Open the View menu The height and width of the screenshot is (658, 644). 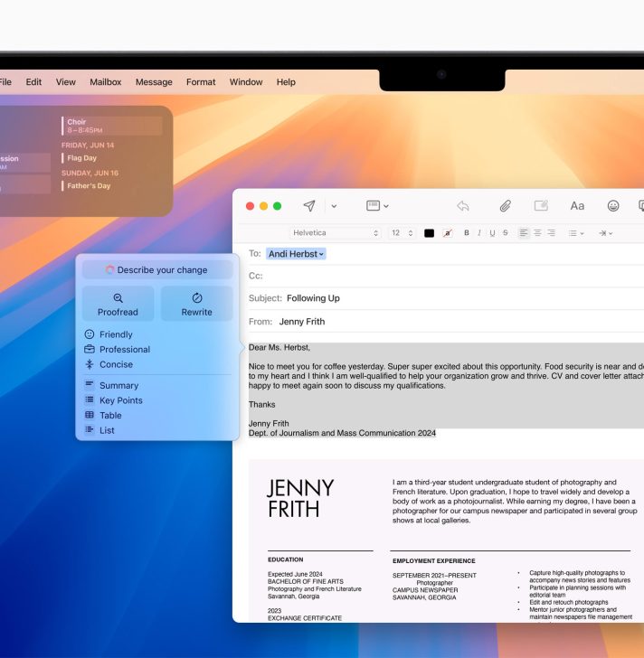pyautogui.click(x=66, y=82)
